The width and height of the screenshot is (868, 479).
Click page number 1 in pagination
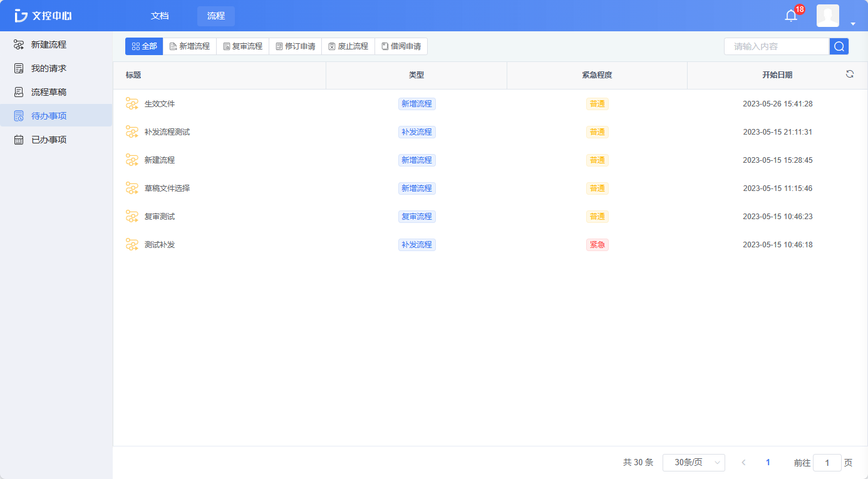(x=768, y=462)
